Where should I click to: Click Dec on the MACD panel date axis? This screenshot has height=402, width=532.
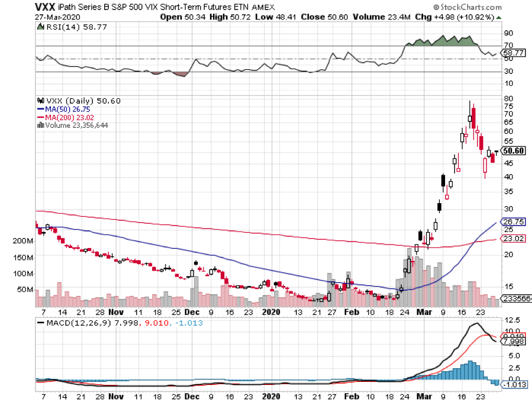click(192, 397)
